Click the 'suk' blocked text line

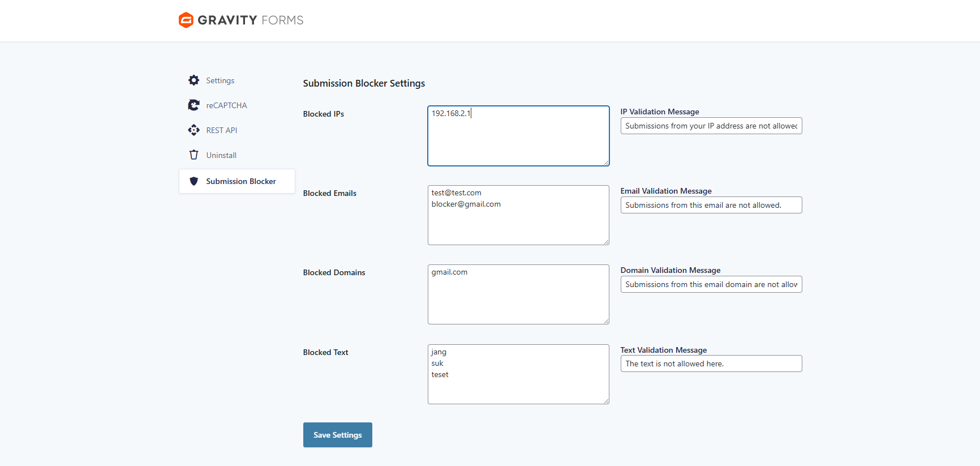(x=437, y=363)
